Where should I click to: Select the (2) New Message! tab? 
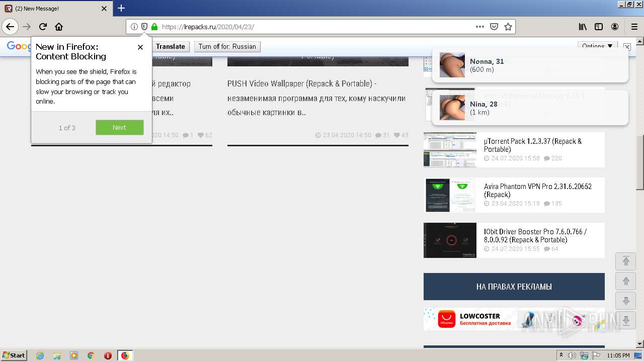point(56,9)
